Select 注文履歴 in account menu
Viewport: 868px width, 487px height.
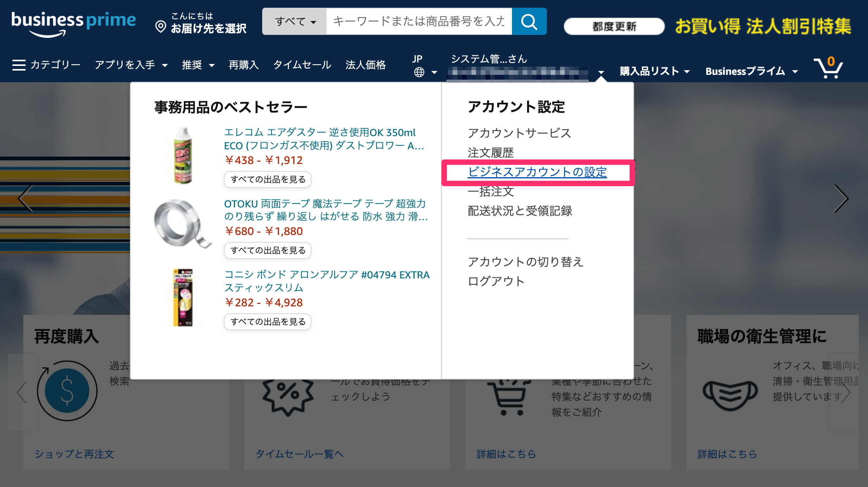(491, 152)
